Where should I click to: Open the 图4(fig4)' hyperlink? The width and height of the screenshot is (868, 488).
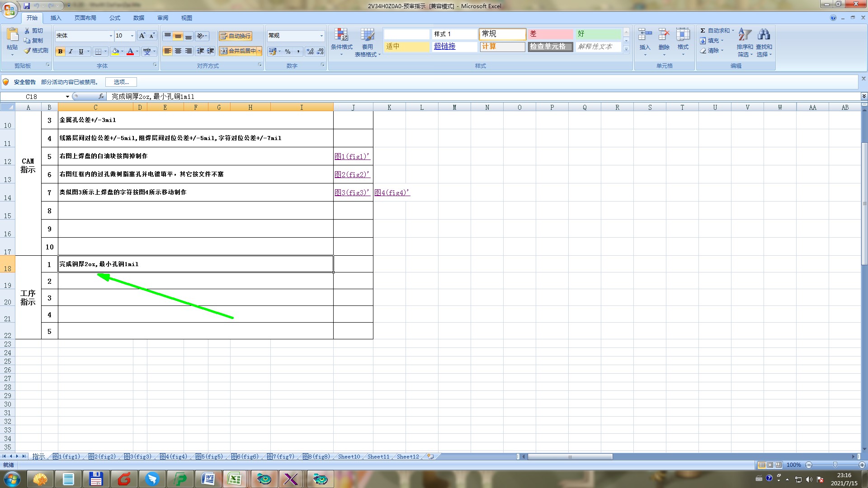[x=392, y=192]
